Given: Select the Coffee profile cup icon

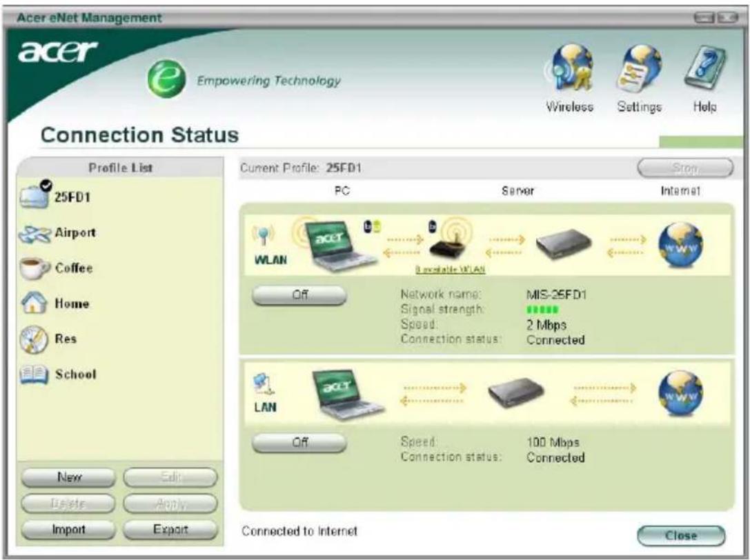Looking at the screenshot, I should (34, 268).
